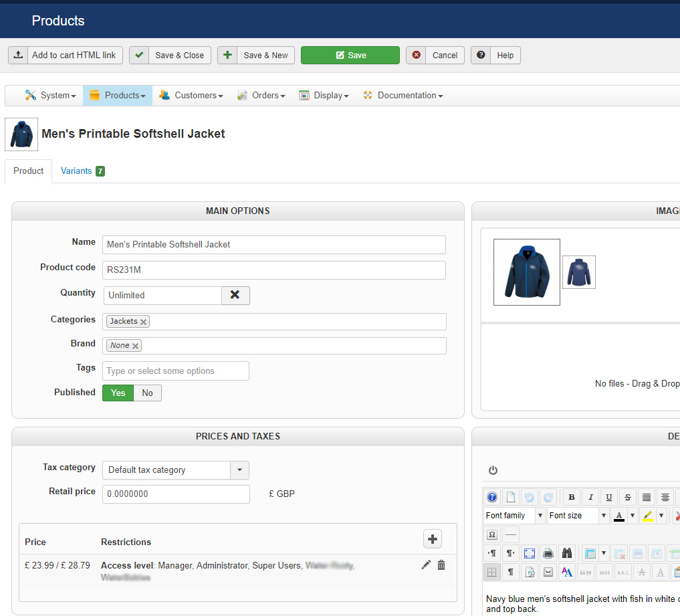Edit the price row with pencil icon
This screenshot has height=616, width=680.
(x=426, y=565)
